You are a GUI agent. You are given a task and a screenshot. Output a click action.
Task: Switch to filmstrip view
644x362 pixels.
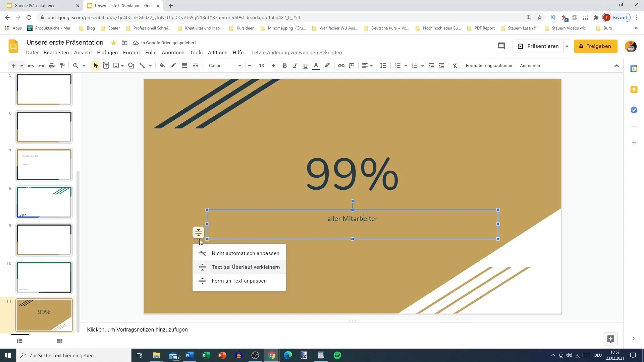[19, 341]
